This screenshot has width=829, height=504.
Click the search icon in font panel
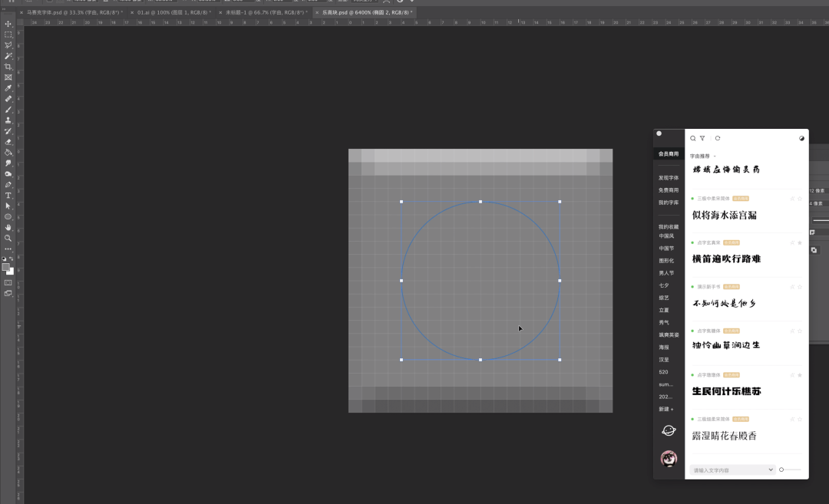(x=693, y=139)
